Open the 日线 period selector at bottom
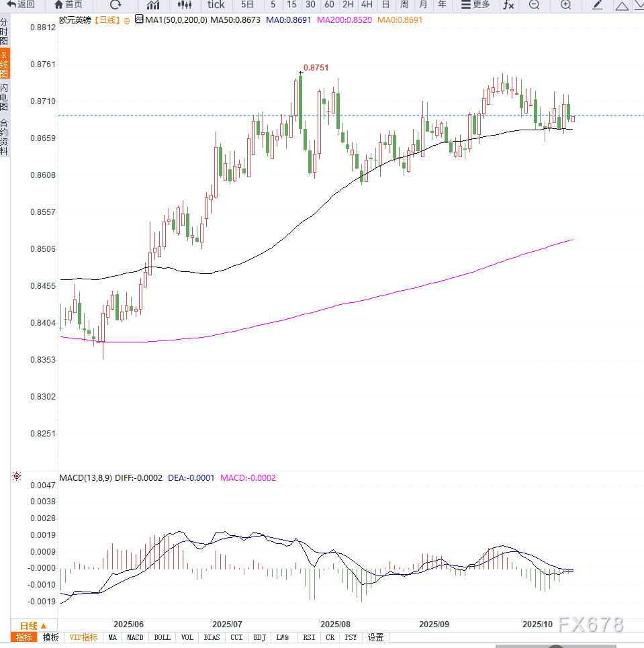The height and width of the screenshot is (648, 644). (x=33, y=626)
